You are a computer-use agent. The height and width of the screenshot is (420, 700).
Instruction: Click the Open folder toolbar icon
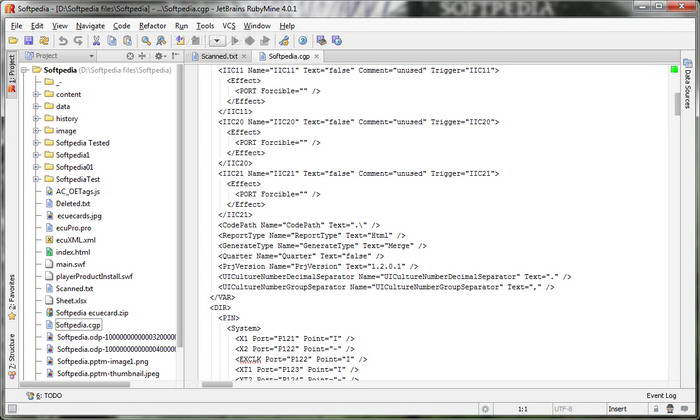pos(13,41)
